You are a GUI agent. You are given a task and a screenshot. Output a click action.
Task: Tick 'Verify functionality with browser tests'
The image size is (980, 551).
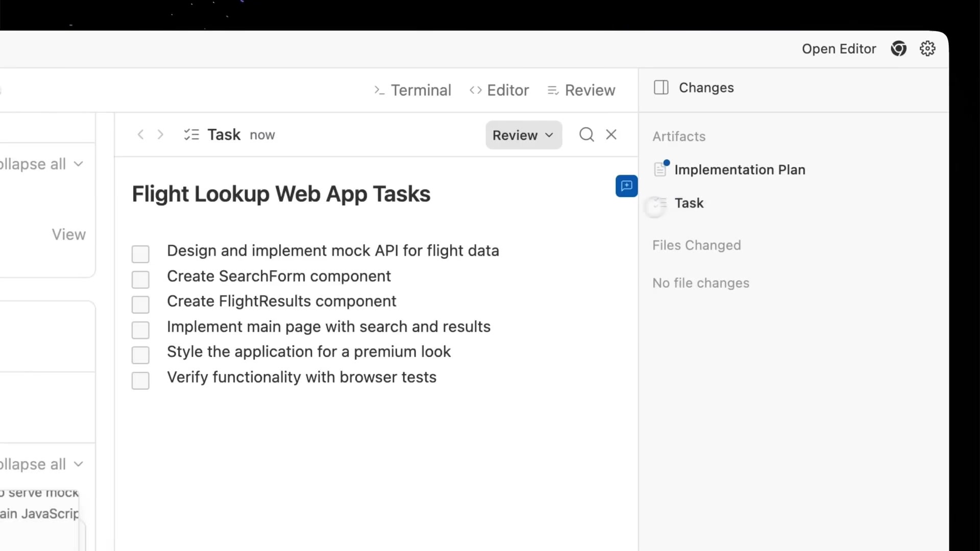140,380
